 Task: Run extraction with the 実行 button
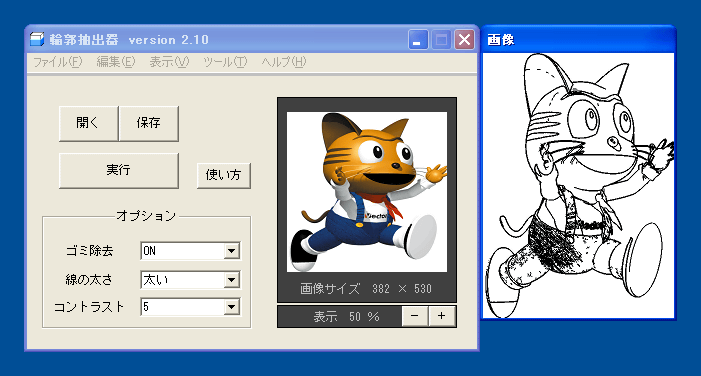(x=118, y=170)
